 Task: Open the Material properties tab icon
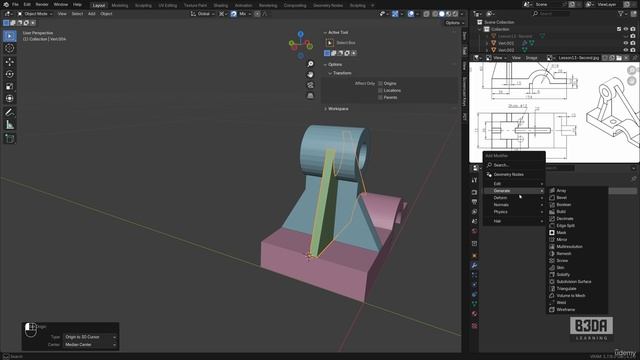[x=474, y=313]
